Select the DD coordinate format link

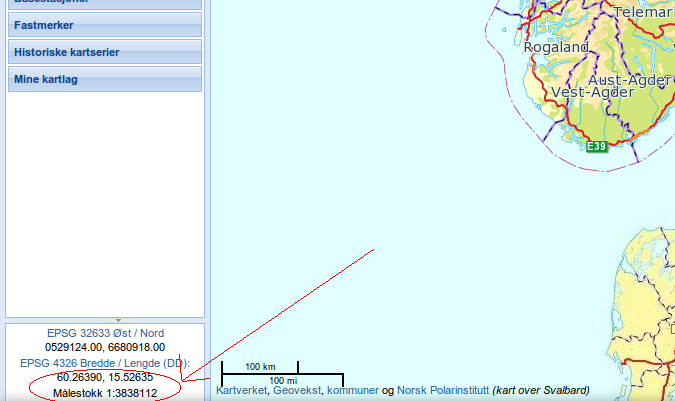[x=174, y=362]
